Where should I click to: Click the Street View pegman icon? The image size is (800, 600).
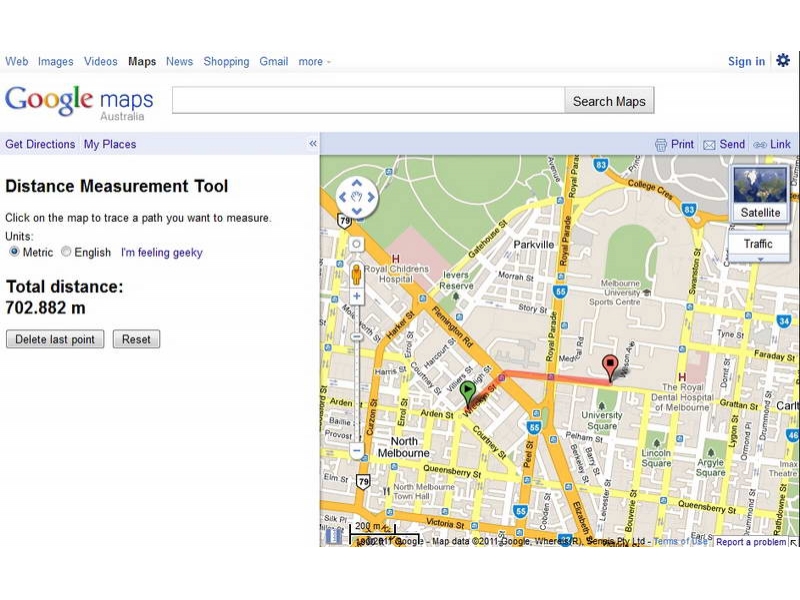click(356, 273)
